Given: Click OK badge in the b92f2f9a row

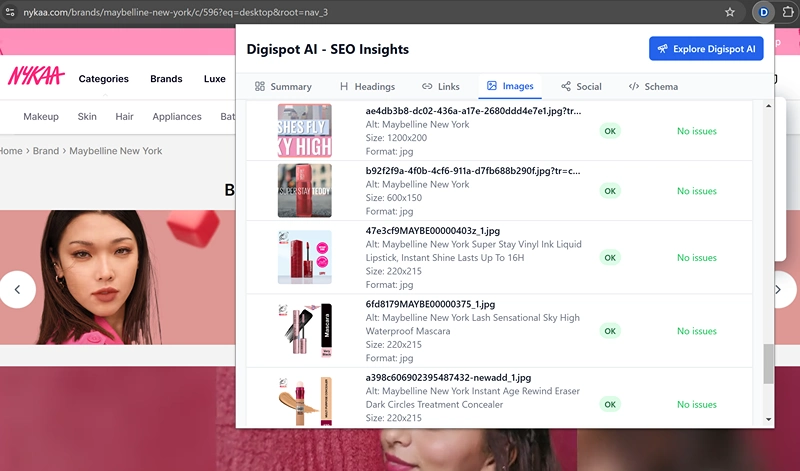Looking at the screenshot, I should pyautogui.click(x=610, y=191).
